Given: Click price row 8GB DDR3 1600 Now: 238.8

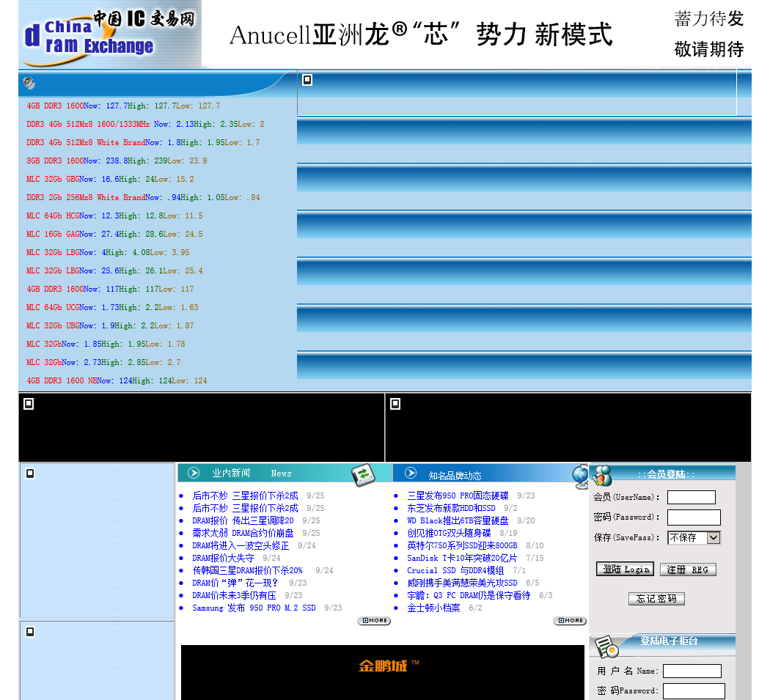Looking at the screenshot, I should pos(117,161).
